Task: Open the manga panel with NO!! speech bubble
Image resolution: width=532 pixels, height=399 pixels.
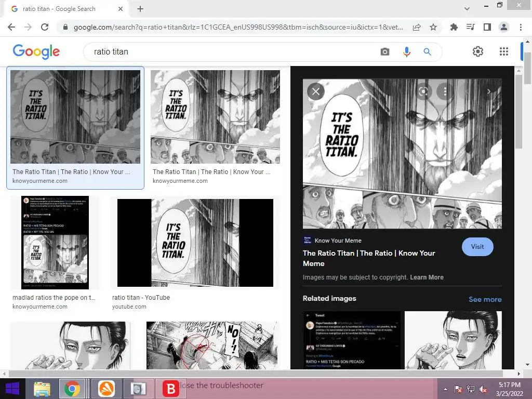Action: click(212, 345)
